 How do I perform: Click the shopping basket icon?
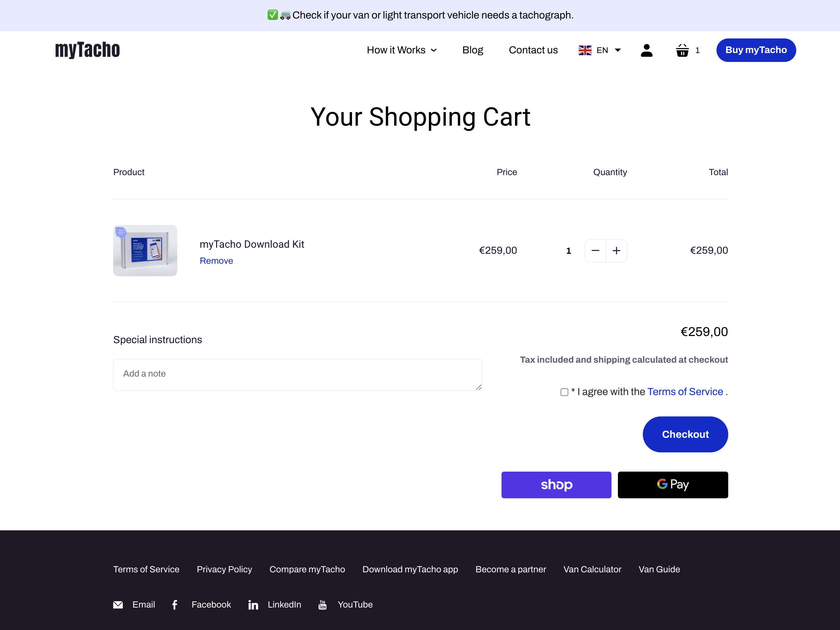point(682,50)
